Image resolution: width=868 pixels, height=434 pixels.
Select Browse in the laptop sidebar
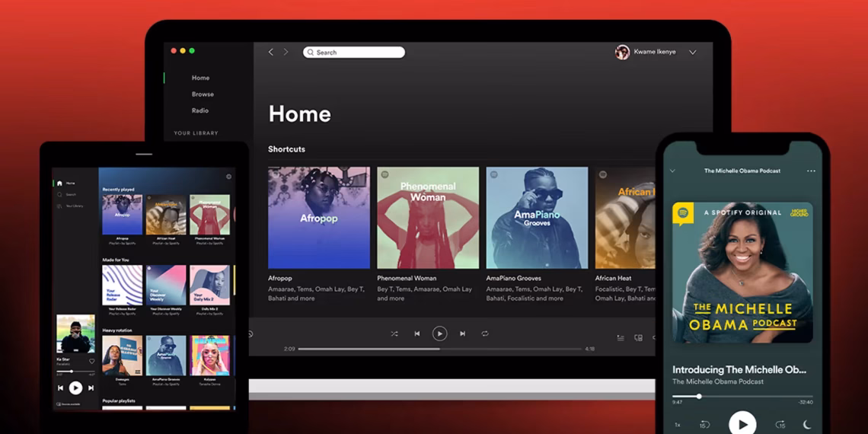tap(203, 94)
